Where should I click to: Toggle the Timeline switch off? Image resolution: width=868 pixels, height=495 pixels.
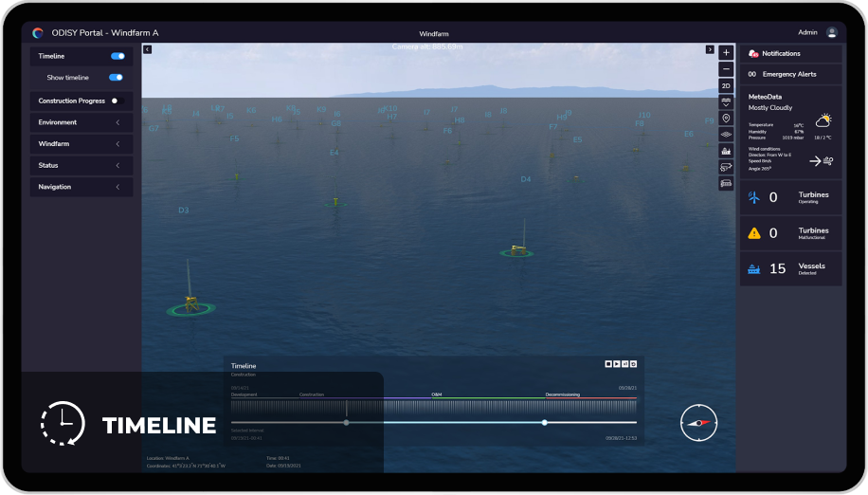click(x=118, y=56)
